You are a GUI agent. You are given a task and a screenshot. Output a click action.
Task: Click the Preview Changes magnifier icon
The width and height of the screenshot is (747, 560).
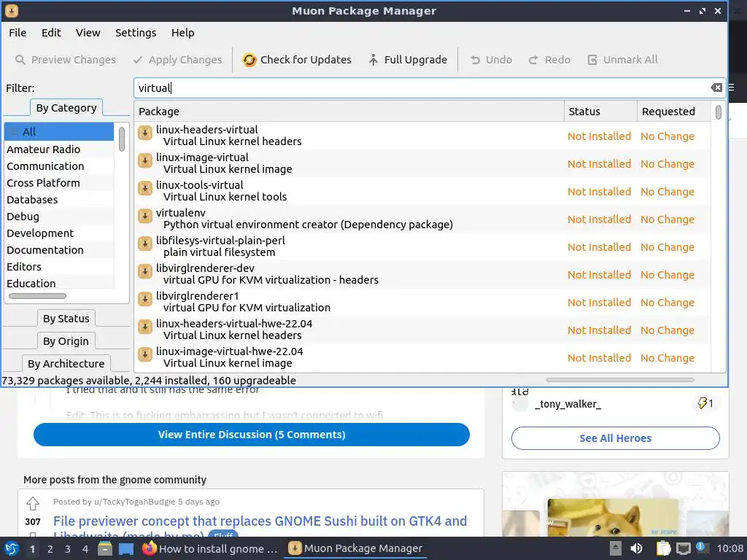[20, 60]
